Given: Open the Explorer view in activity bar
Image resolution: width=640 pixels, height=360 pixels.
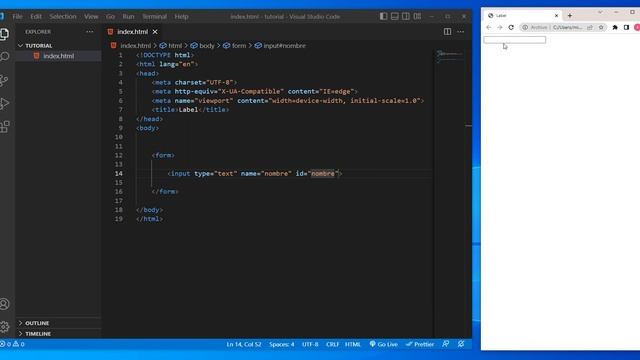Looking at the screenshot, I should click(4, 34).
